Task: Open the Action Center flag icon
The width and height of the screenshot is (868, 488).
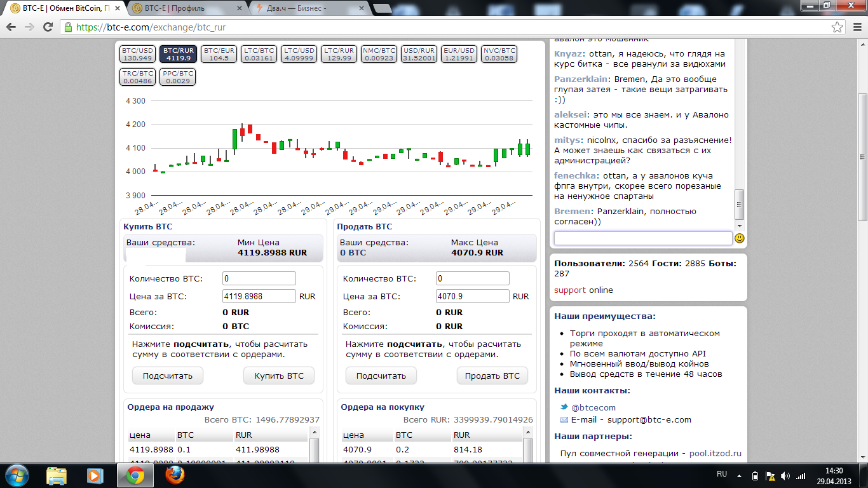Action: click(770, 475)
